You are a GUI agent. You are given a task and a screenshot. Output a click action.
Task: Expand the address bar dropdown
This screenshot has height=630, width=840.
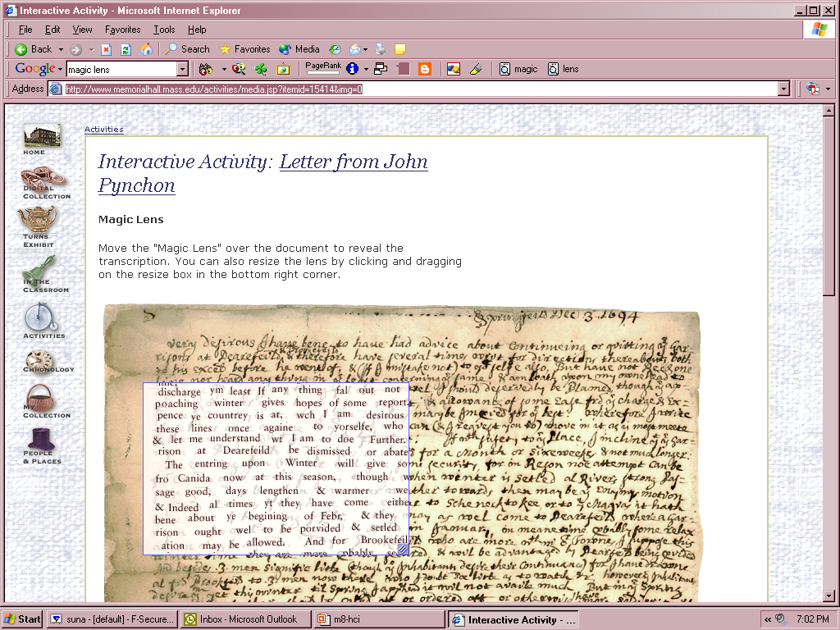click(x=783, y=89)
